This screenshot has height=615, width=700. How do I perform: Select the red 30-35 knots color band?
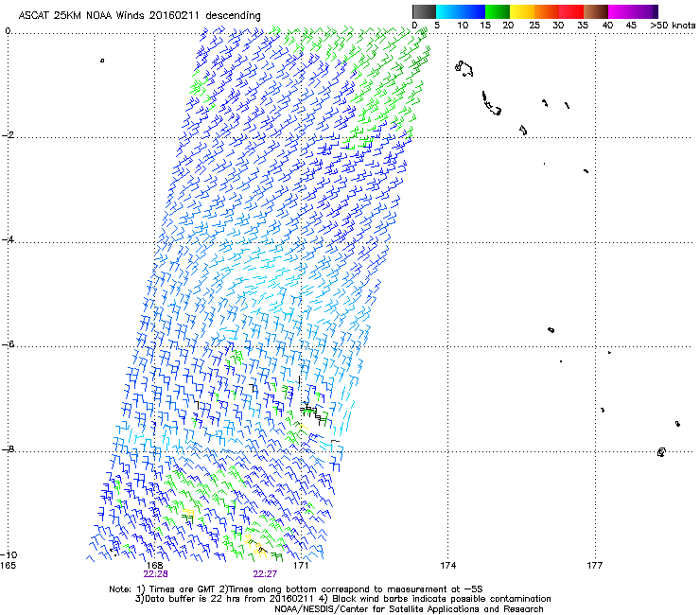[x=571, y=11]
